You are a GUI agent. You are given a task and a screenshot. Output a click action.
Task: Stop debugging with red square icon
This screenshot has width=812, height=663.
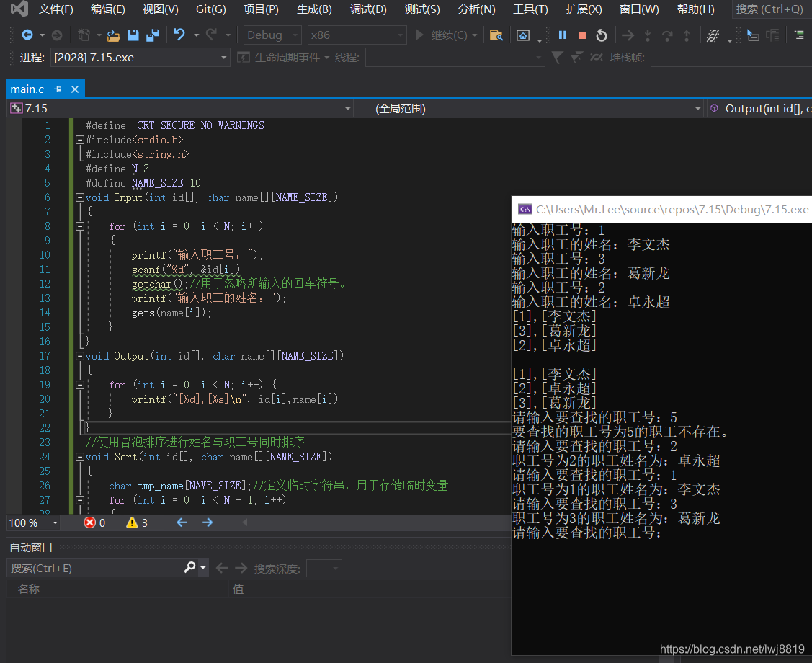[582, 35]
